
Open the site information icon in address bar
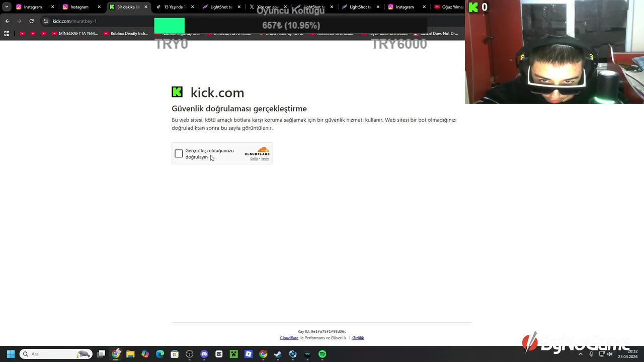[x=46, y=21]
